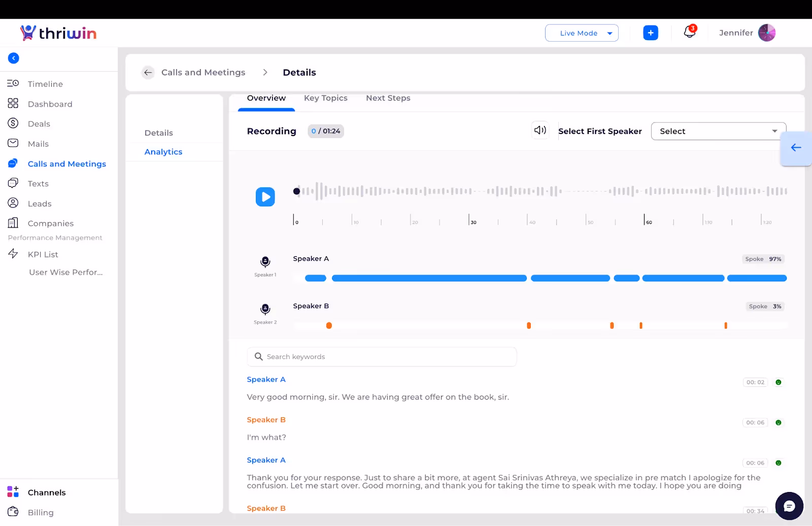This screenshot has width=812, height=526.
Task: Open the Timeline sidebar icon
Action: click(13, 83)
